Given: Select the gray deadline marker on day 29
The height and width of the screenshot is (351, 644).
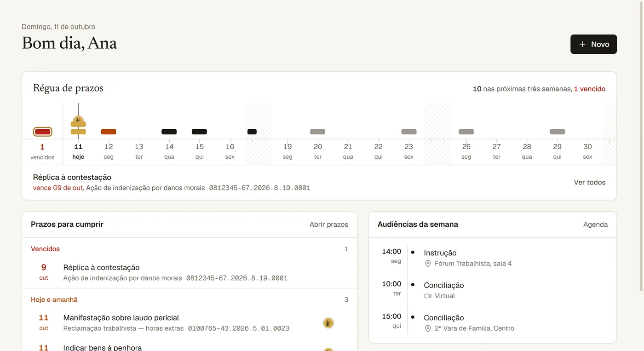Looking at the screenshot, I should tap(558, 132).
